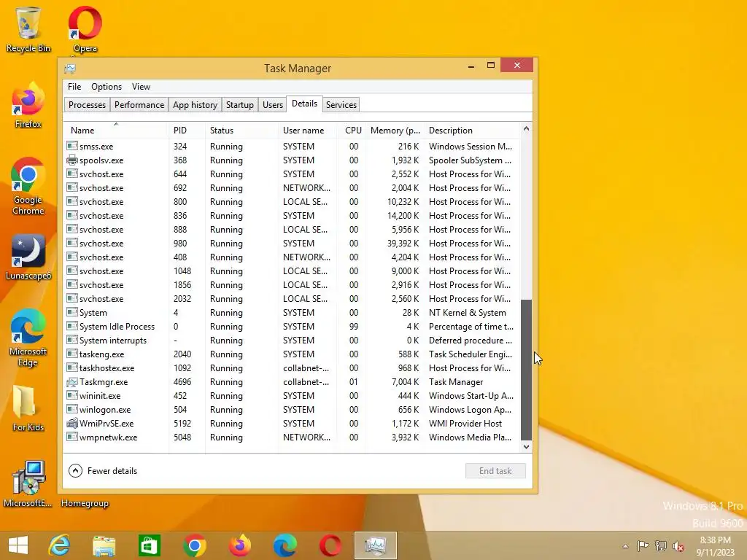Click the vertical scrollbar thumb
The height and width of the screenshot is (560, 747).
(x=526, y=370)
